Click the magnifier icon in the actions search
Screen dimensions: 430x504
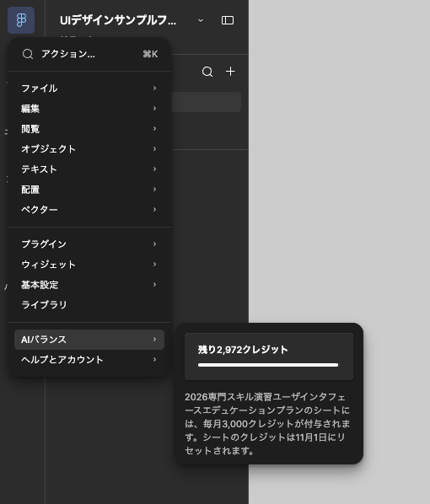pyautogui.click(x=28, y=54)
